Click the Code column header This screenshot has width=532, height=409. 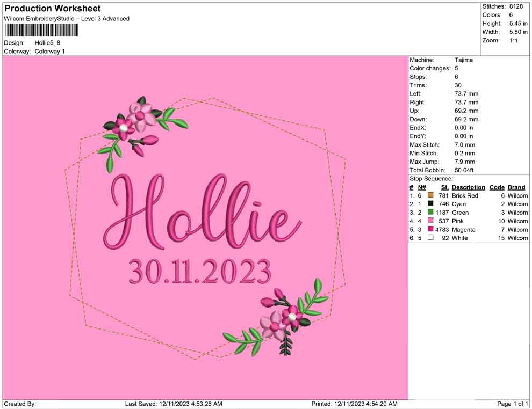tap(497, 187)
